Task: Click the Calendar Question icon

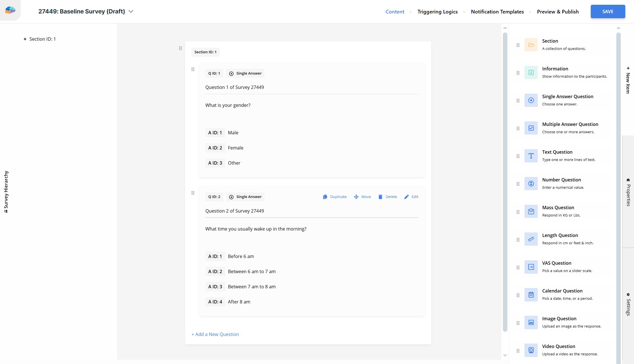Action: [531, 295]
